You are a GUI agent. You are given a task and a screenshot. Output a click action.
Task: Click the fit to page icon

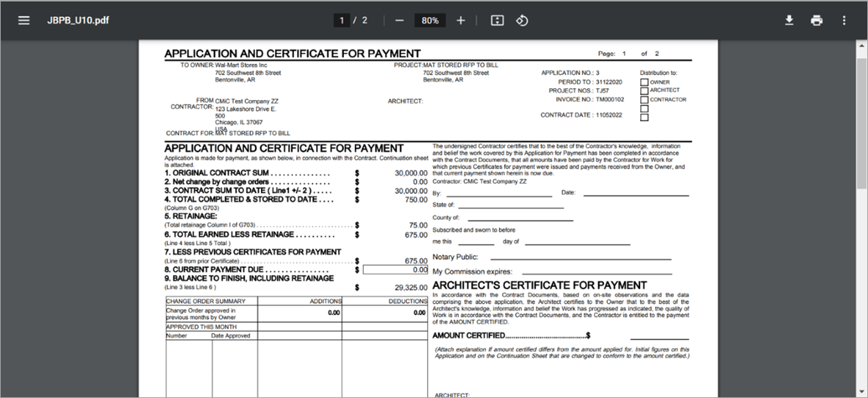point(497,21)
